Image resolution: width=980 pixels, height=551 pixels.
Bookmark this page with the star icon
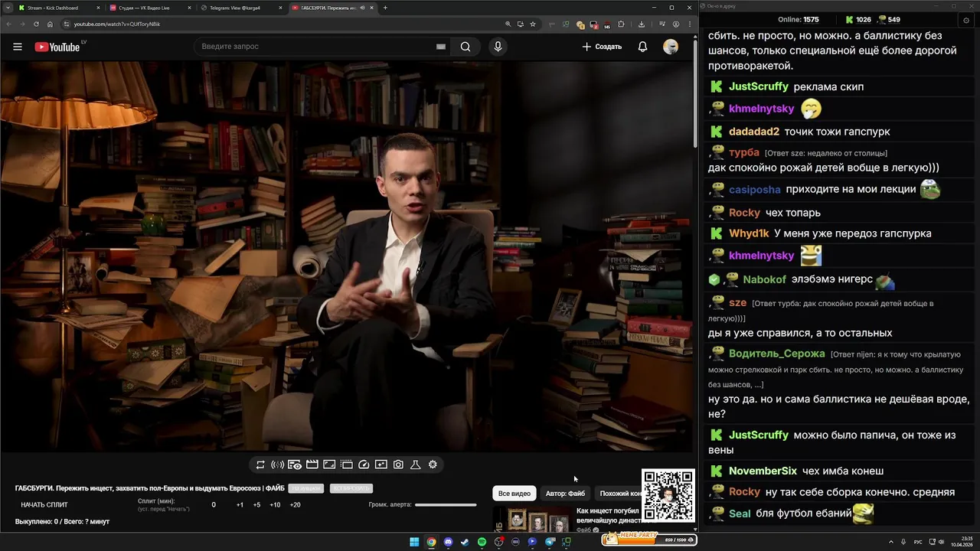(x=533, y=24)
